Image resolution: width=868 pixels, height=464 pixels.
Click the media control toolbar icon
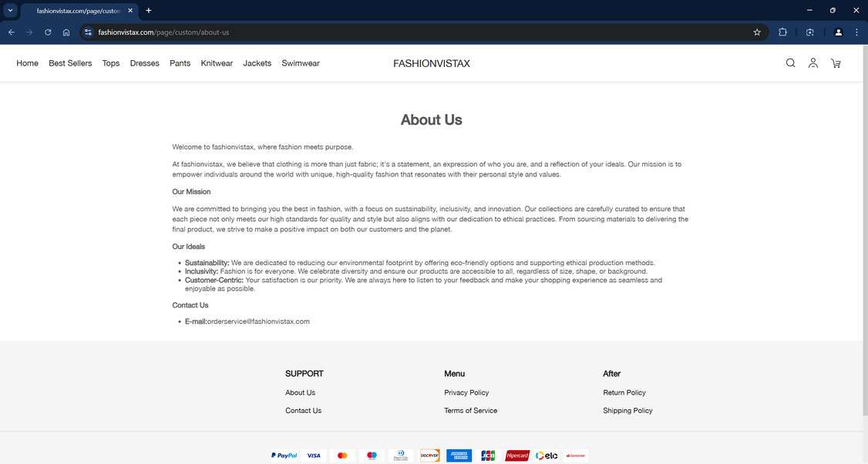coord(810,32)
